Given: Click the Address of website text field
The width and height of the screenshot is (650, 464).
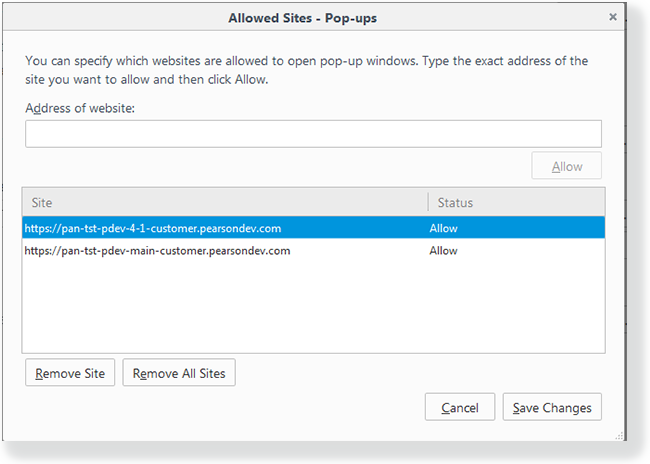Looking at the screenshot, I should click(313, 134).
